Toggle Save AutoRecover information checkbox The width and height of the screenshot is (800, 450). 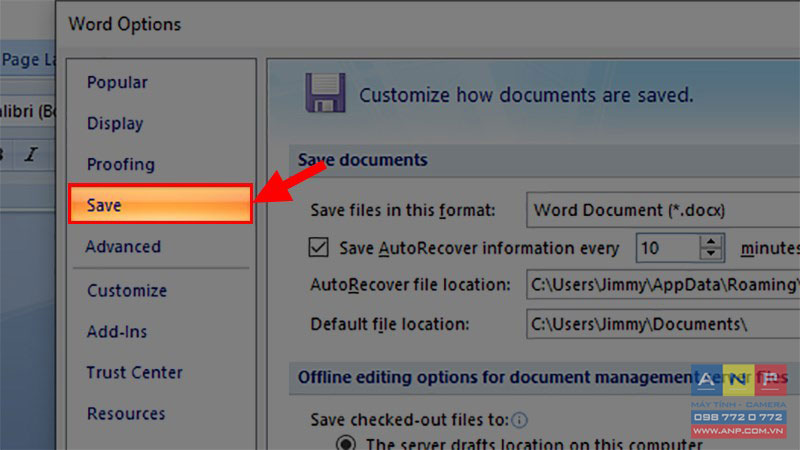click(318, 247)
